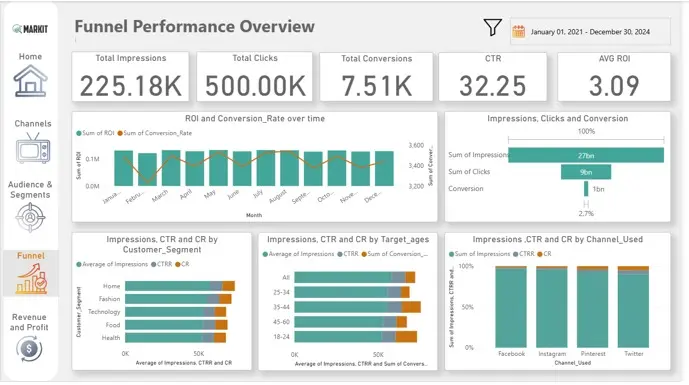Go to Channels navigation label
Image resolution: width=689 pixels, height=385 pixels.
click(33, 123)
